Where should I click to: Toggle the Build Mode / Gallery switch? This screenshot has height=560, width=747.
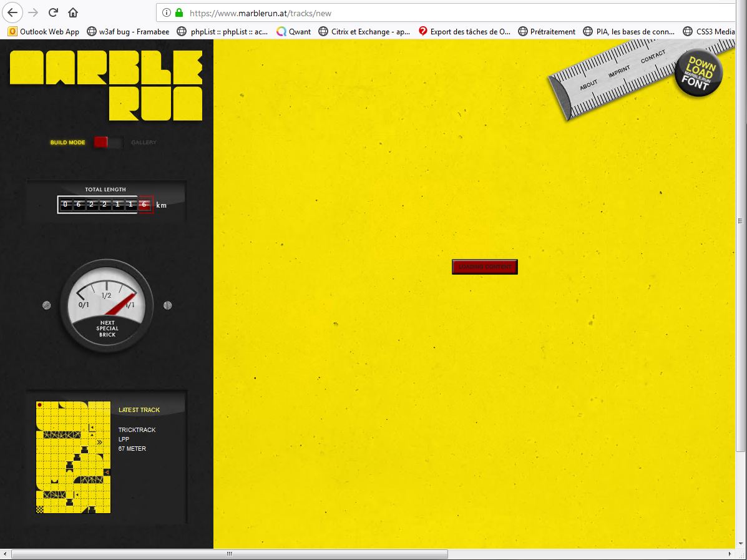pyautogui.click(x=107, y=142)
